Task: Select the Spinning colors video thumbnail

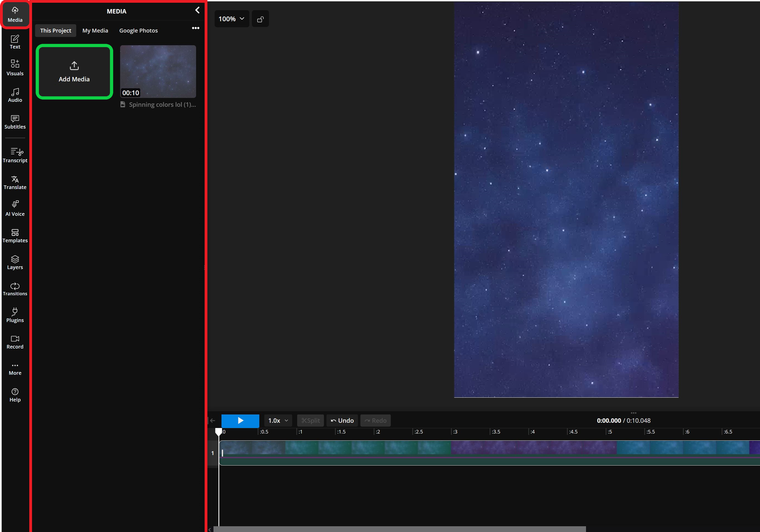Action: click(x=158, y=71)
